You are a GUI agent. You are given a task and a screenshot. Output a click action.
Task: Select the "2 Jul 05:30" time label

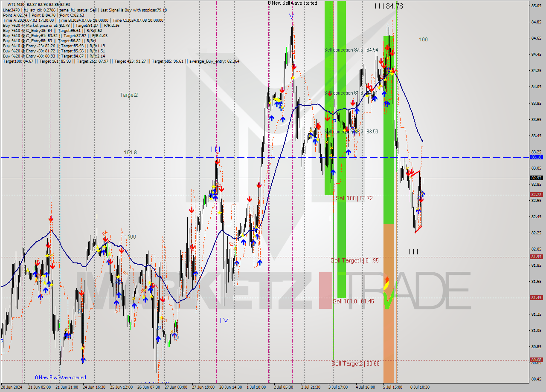(x=284, y=387)
